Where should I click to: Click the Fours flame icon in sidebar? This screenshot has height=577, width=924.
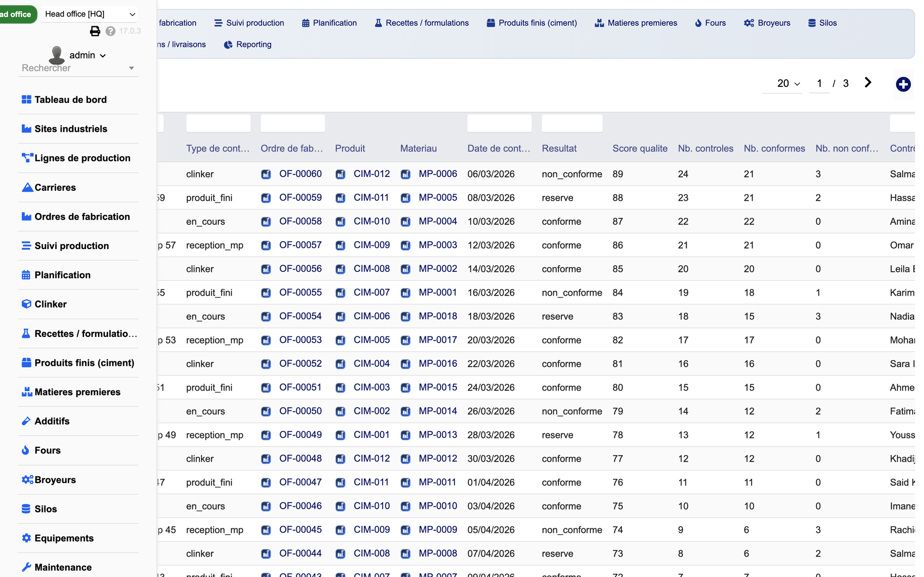click(x=26, y=450)
